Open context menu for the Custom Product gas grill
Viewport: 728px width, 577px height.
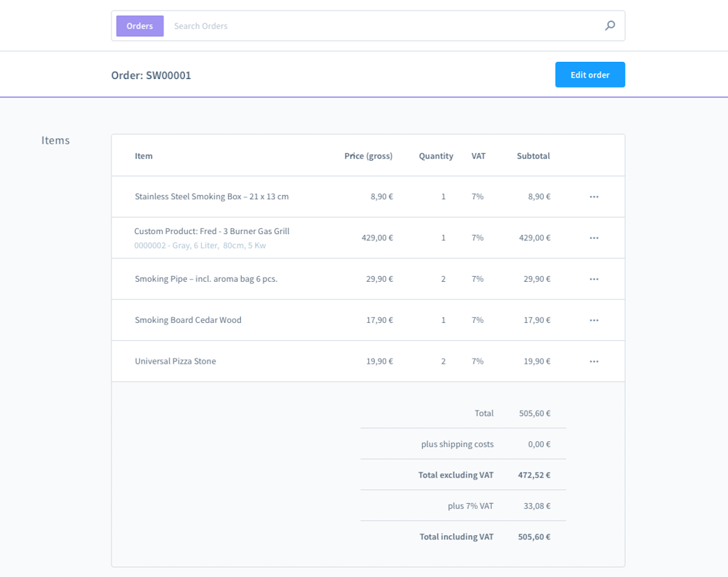594,238
